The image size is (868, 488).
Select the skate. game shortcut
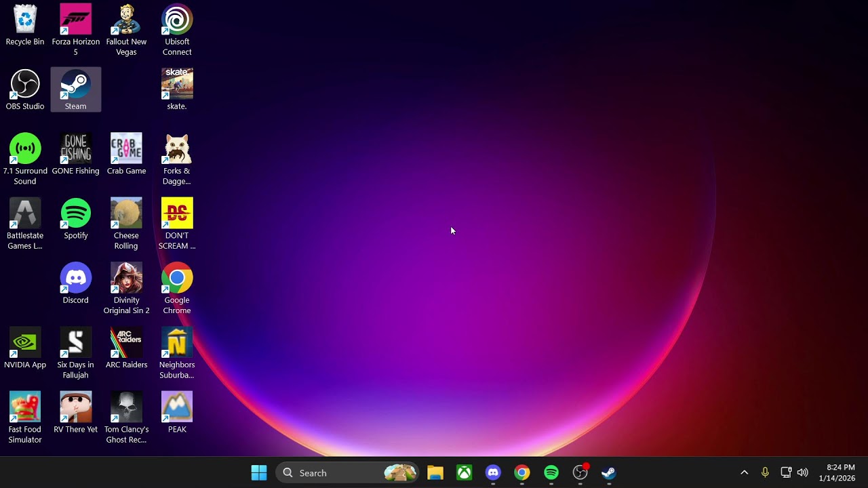[x=177, y=89]
